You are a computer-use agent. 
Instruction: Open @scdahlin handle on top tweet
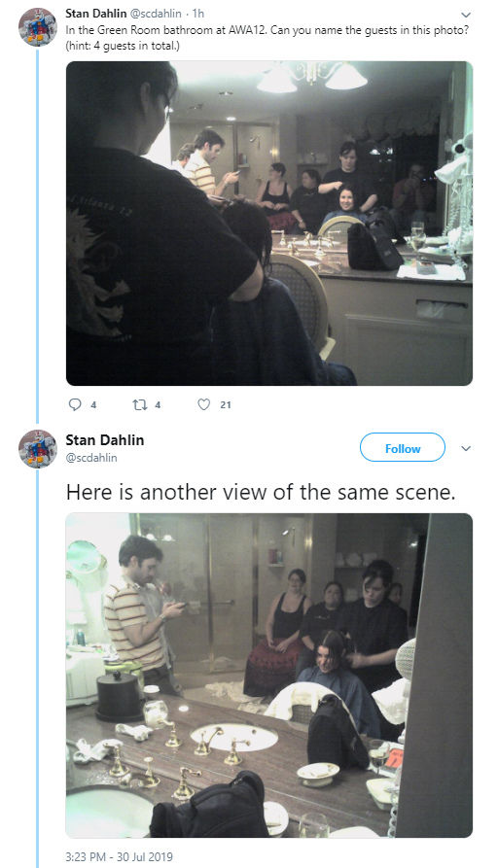(x=156, y=13)
